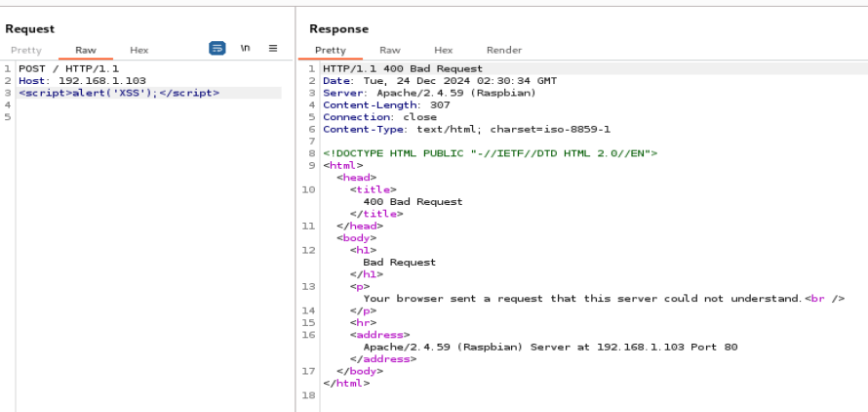Click the Content-Length: 307 header
This screenshot has height=412, width=868.
point(386,104)
